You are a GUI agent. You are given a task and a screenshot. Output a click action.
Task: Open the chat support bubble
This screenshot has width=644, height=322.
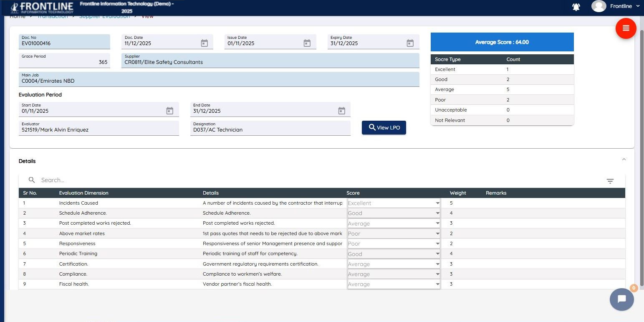coord(621,299)
